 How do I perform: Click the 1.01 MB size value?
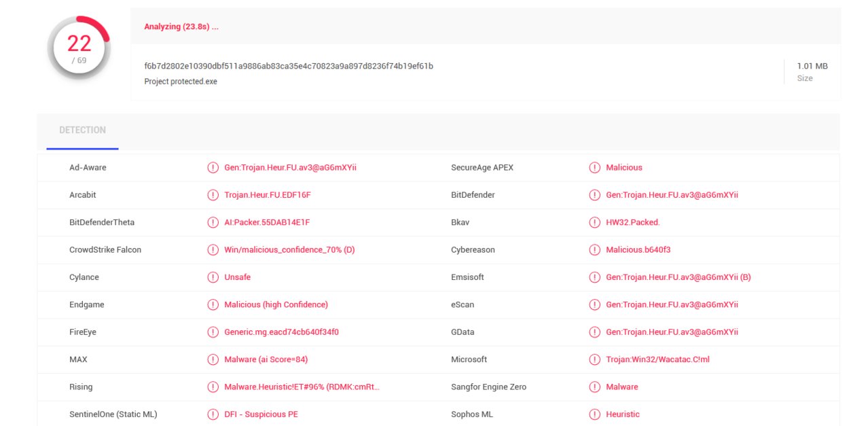click(812, 66)
